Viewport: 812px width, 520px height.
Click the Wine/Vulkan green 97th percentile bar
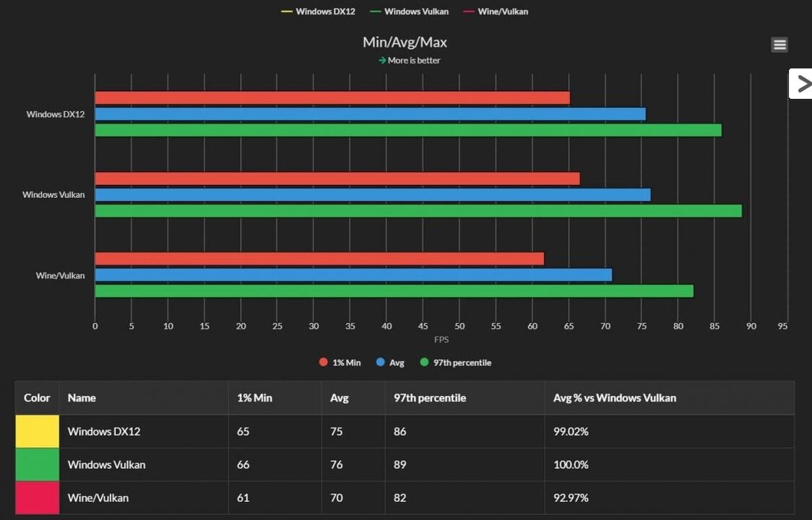(x=394, y=291)
